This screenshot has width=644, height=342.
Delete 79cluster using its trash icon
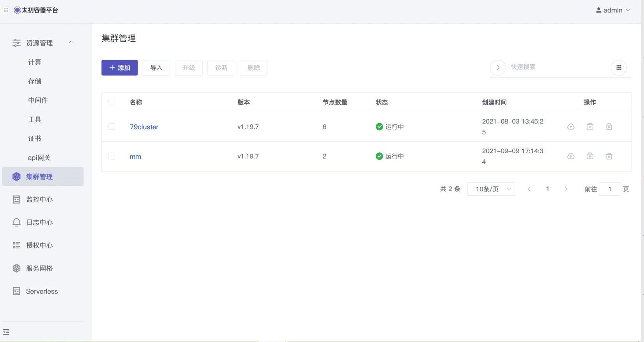(x=609, y=127)
